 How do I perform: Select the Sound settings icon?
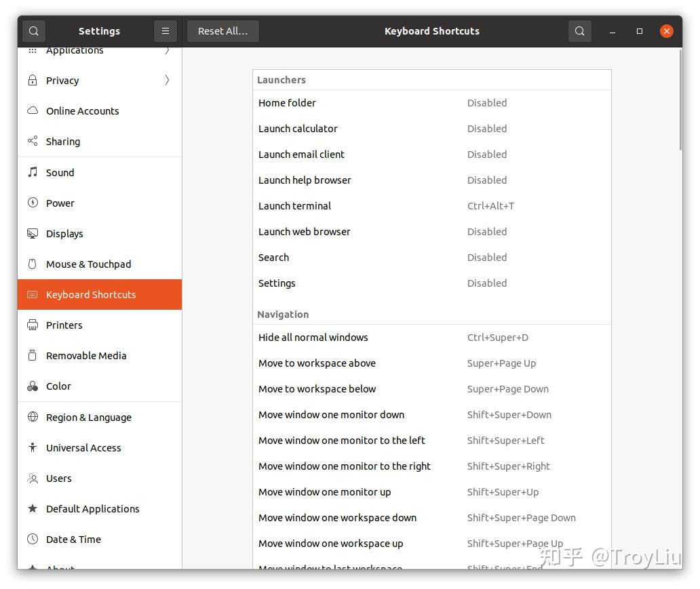(x=33, y=172)
